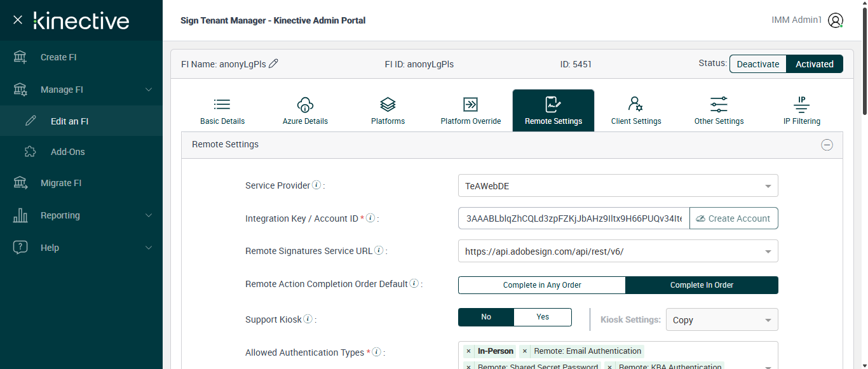Click the Create Account button
The height and width of the screenshot is (369, 868).
point(733,218)
